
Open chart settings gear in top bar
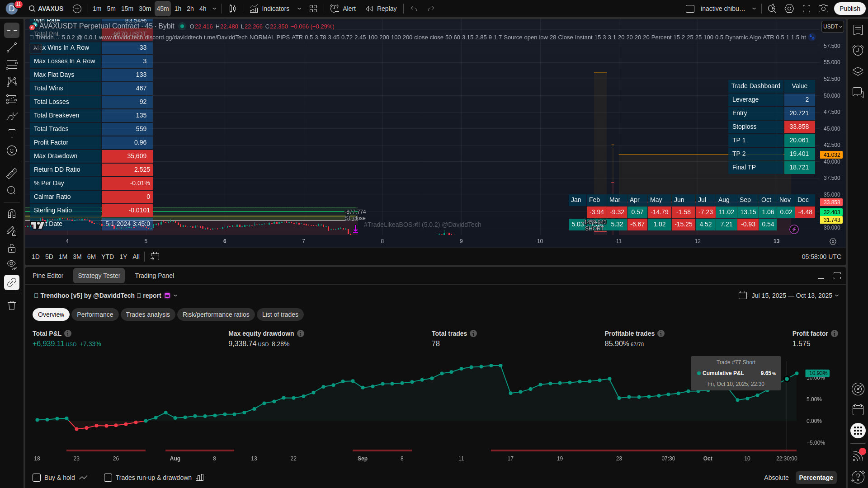tap(789, 9)
